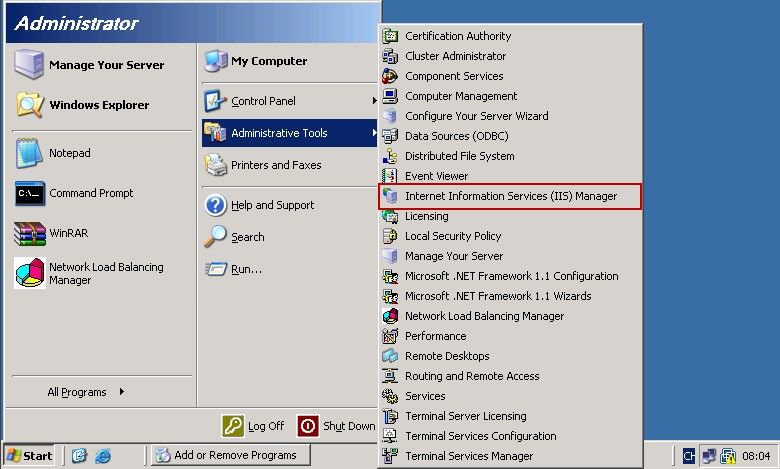Click the Local Security Policy icon
This screenshot has height=469, width=780.
[x=390, y=236]
